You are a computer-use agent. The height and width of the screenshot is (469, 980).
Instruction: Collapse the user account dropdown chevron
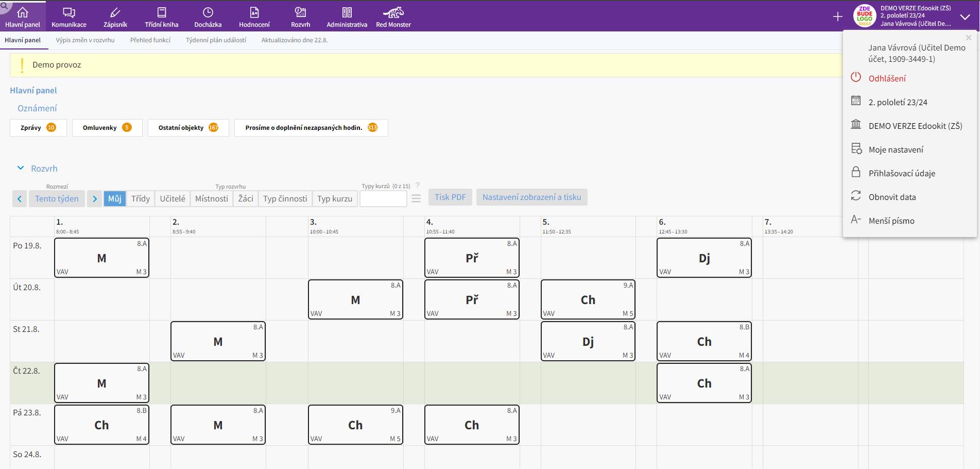click(965, 17)
